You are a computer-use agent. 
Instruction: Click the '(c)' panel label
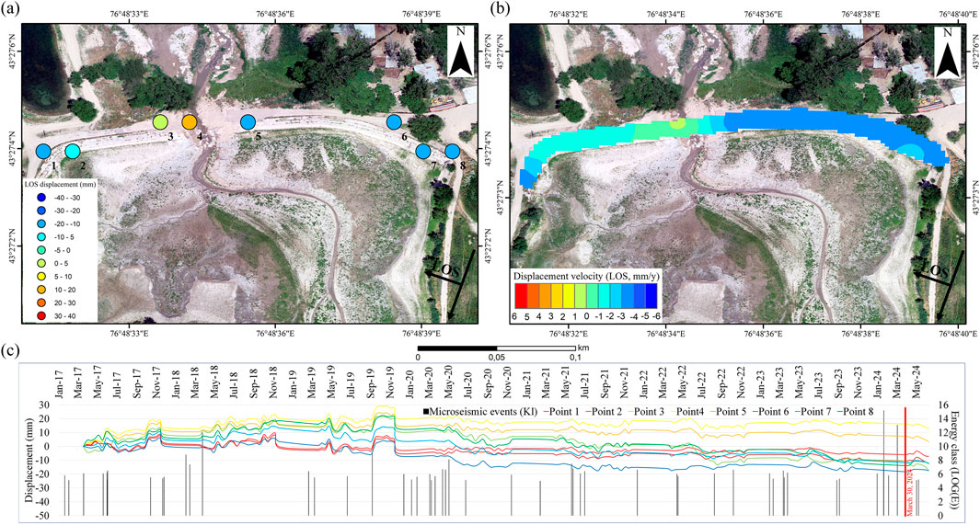[9, 352]
